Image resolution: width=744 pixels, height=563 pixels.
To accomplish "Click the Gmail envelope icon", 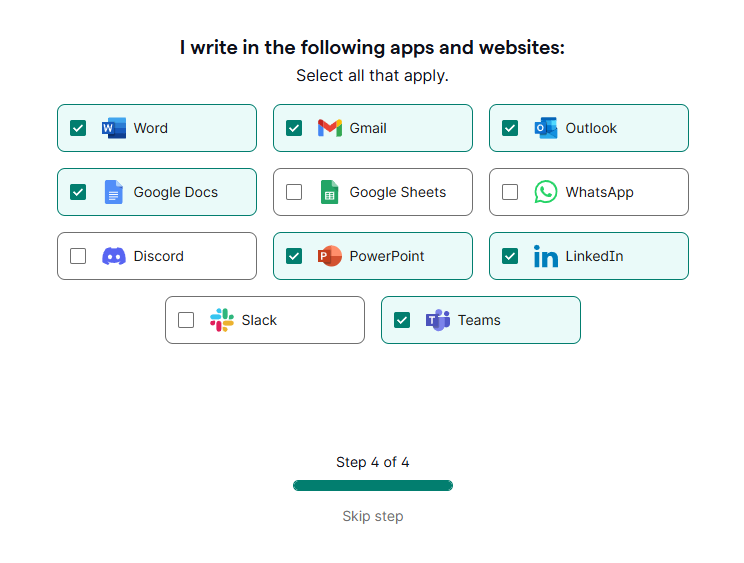I will tap(330, 128).
